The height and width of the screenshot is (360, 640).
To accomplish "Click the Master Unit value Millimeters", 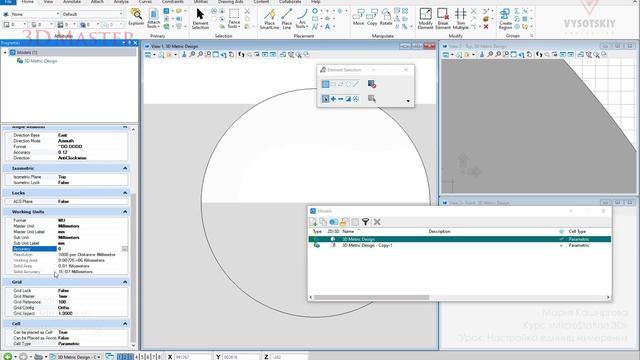I will coord(69,226).
